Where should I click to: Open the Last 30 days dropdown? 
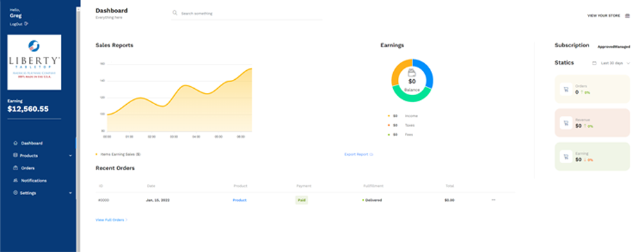tap(611, 63)
